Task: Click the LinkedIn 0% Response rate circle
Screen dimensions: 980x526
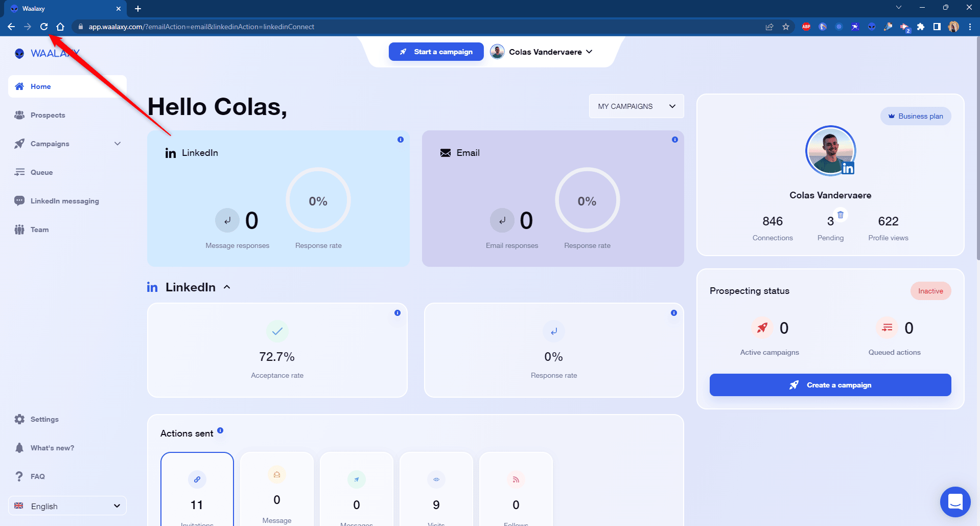Action: pyautogui.click(x=318, y=200)
